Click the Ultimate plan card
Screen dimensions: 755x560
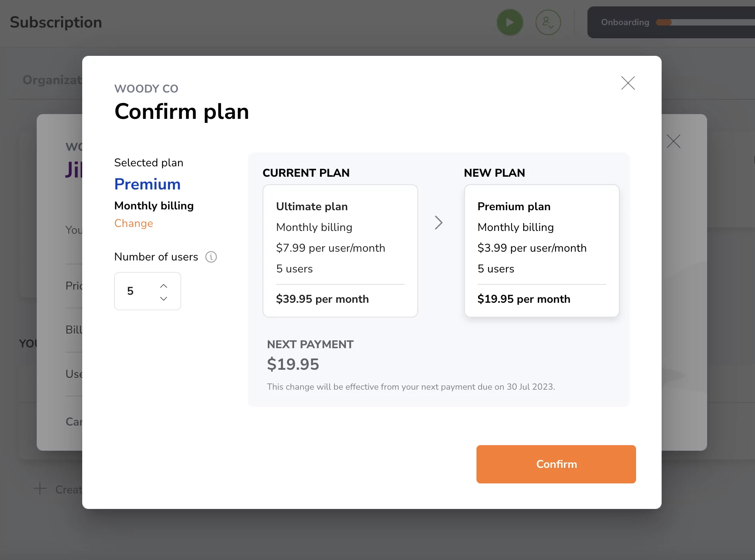pos(340,250)
